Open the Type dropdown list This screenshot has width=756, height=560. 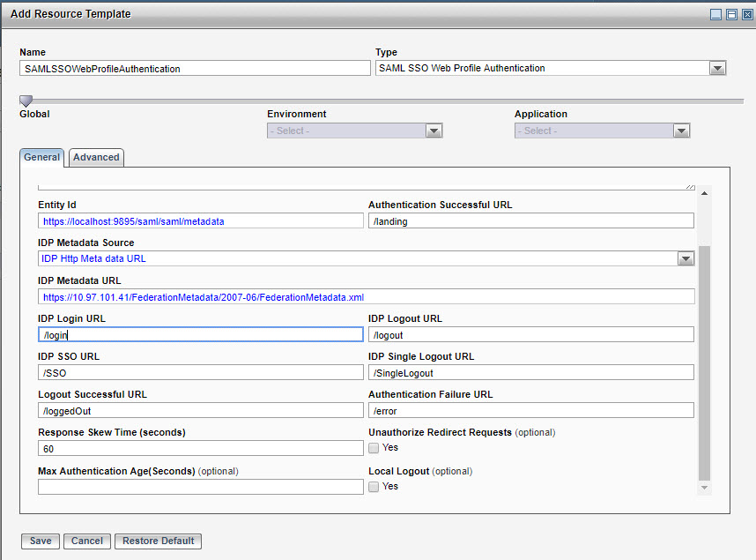[x=717, y=69]
